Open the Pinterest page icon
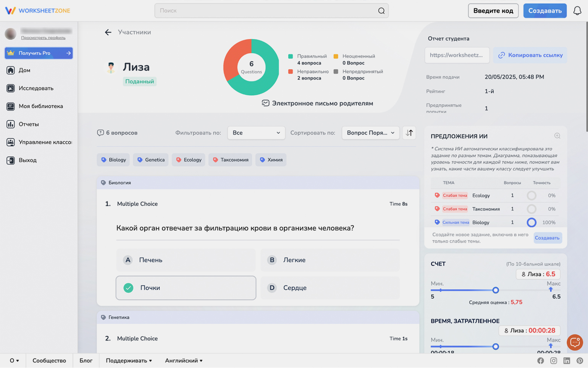Viewport: 588px width, 368px height. pyautogui.click(x=580, y=361)
